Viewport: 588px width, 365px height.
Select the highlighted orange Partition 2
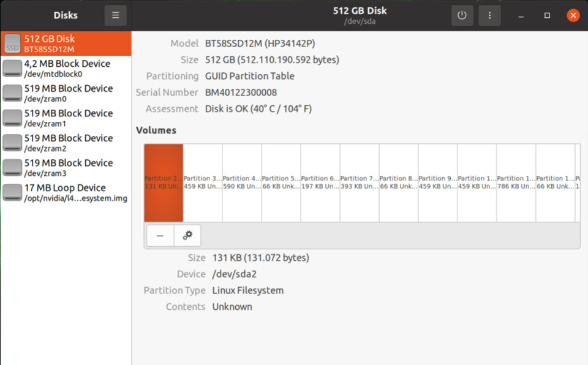tap(163, 181)
